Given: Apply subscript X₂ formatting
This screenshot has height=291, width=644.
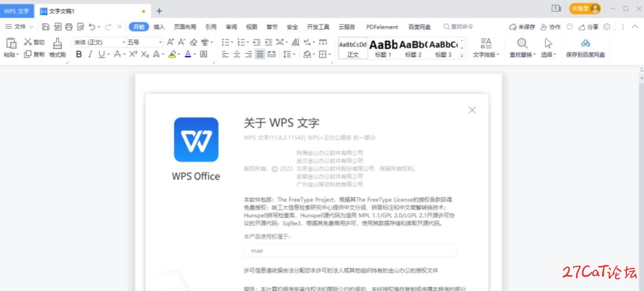Looking at the screenshot, I should point(145,54).
